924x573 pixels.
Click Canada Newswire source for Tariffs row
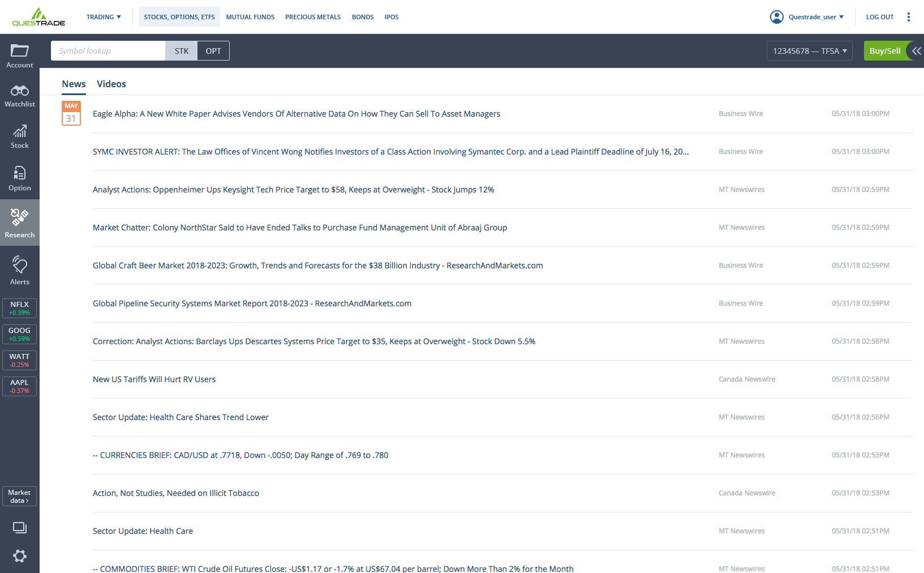[x=747, y=379]
